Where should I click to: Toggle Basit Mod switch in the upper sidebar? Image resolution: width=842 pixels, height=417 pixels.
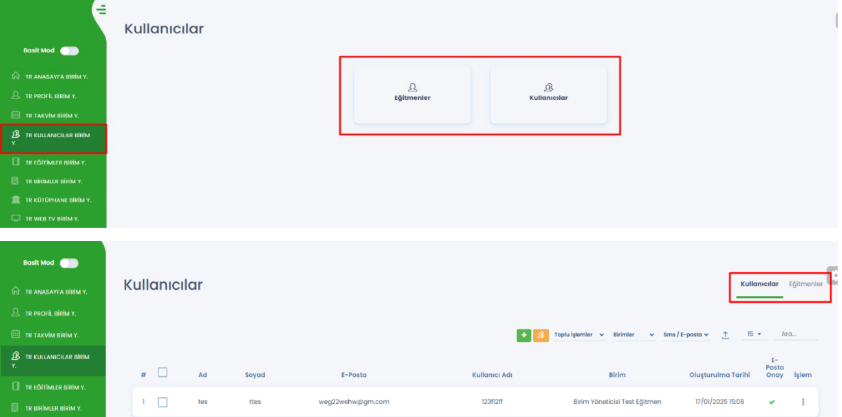[69, 50]
